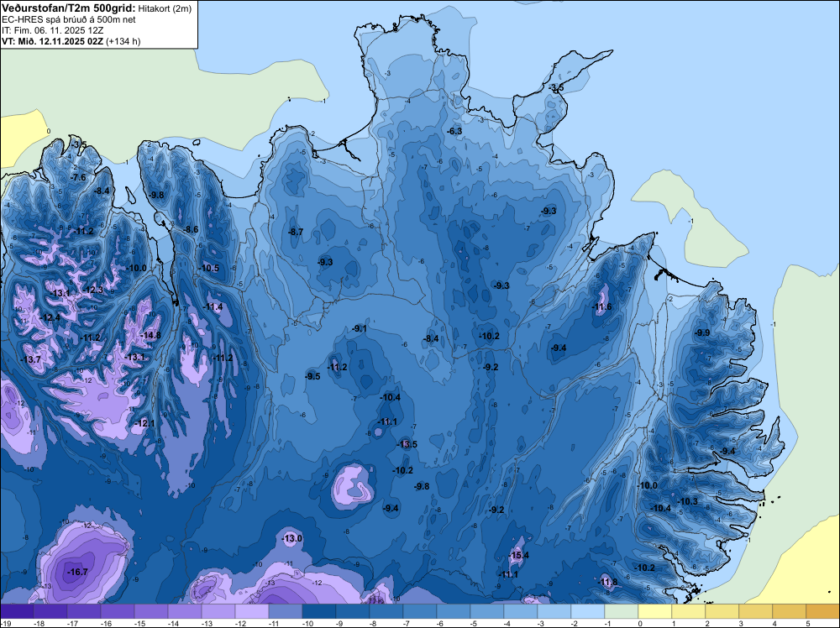Pick the legend swatch between -11 and -10
Image resolution: width=840 pixels, height=628 pixels.
[x=286, y=611]
